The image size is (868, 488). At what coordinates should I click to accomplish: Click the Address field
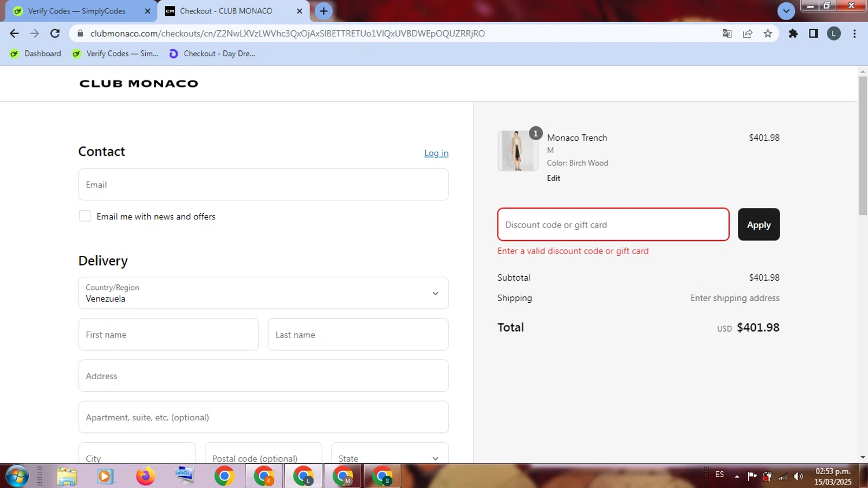click(x=263, y=376)
